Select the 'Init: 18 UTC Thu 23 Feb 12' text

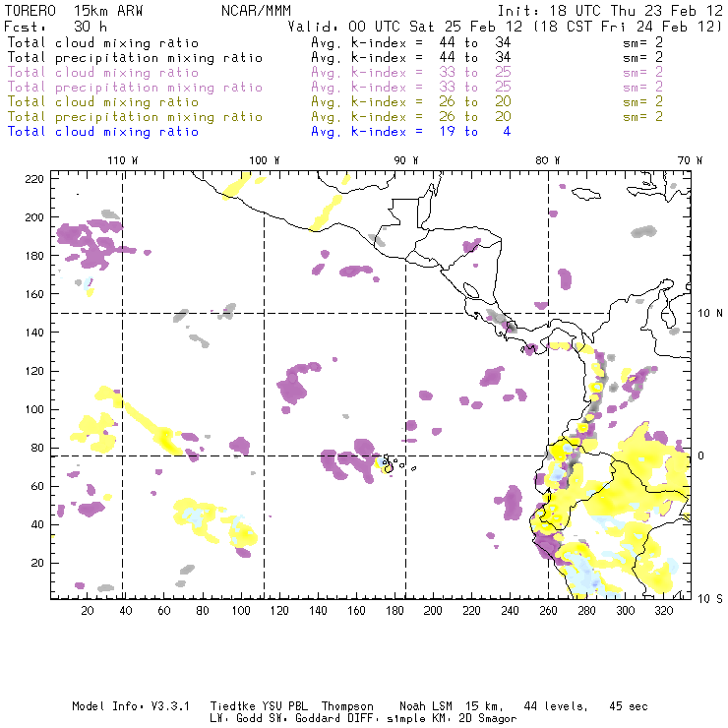click(610, 11)
